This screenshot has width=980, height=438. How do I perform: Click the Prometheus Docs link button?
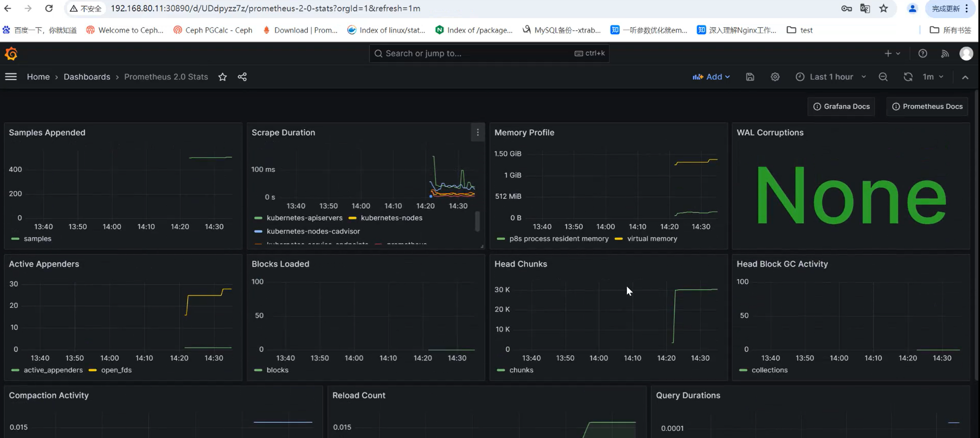928,106
